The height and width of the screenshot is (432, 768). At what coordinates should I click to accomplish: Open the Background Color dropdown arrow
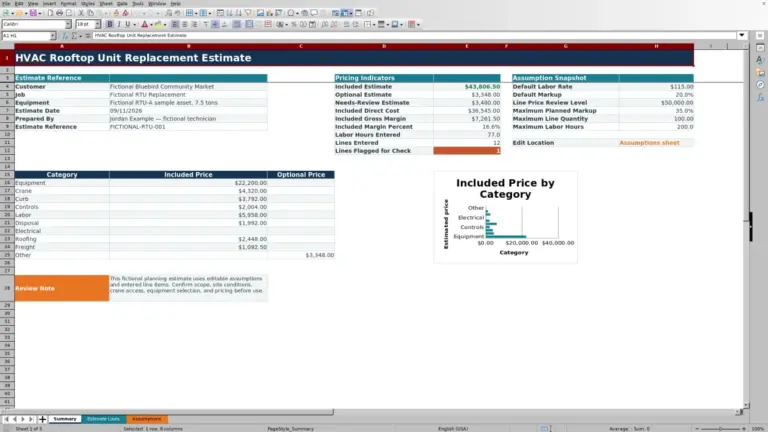[x=165, y=24]
